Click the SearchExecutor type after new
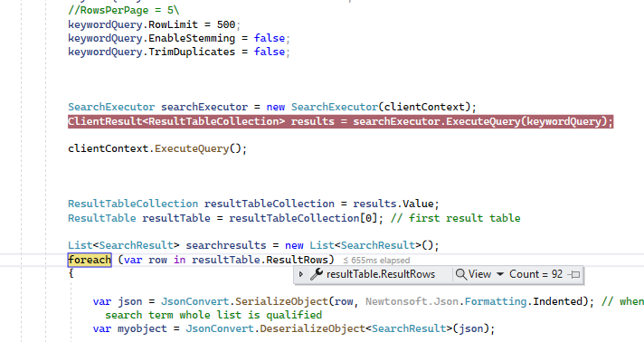Viewport: 644px width, 342px height. pyautogui.click(x=335, y=107)
